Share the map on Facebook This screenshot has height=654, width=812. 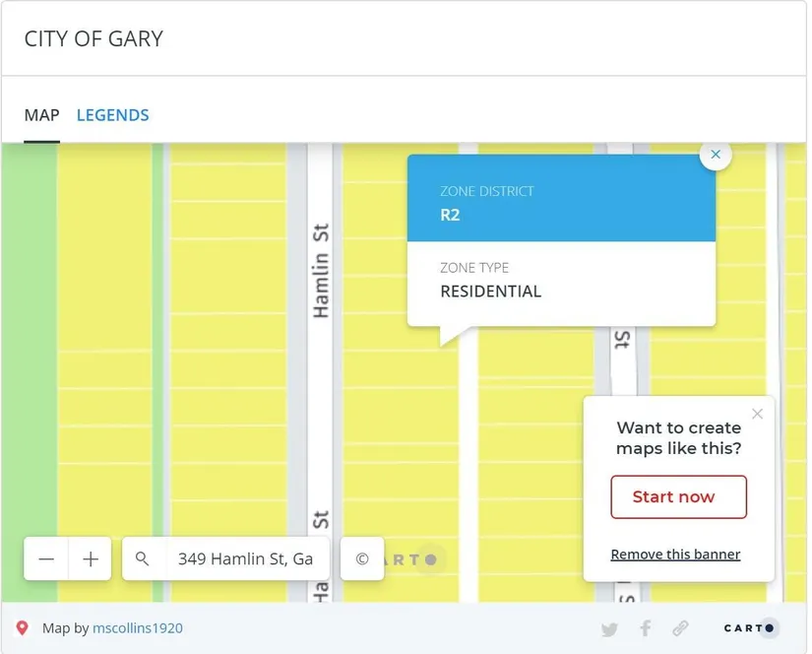click(646, 628)
